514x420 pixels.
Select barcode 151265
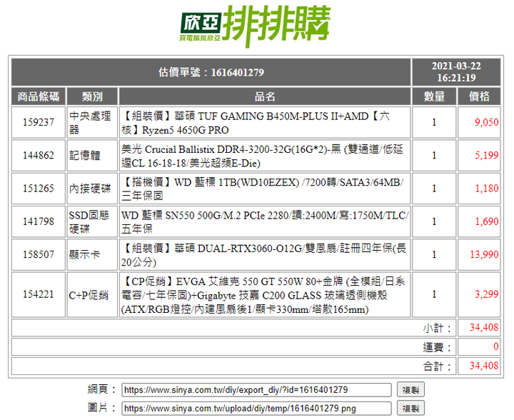coord(39,189)
